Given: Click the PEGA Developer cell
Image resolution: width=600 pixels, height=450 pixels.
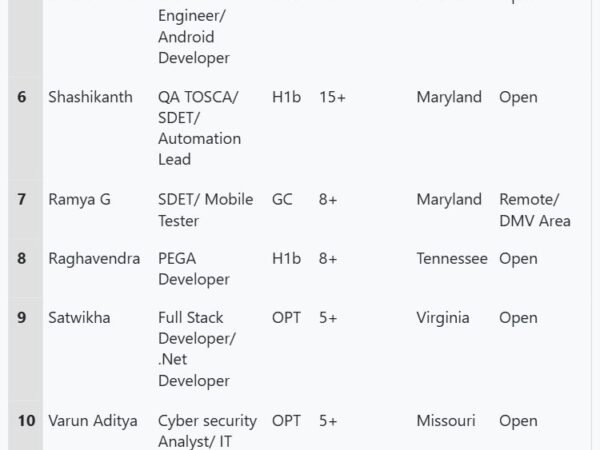Looking at the screenshot, I should pyautogui.click(x=193, y=268).
